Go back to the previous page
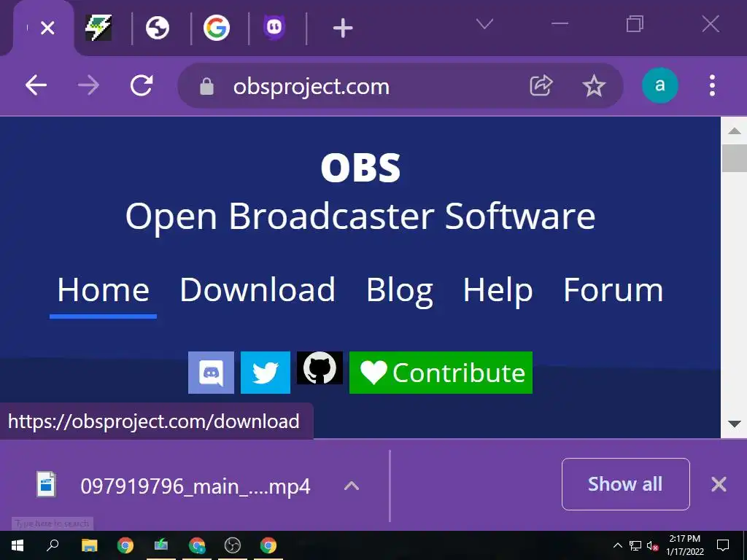This screenshot has width=747, height=560. click(36, 86)
